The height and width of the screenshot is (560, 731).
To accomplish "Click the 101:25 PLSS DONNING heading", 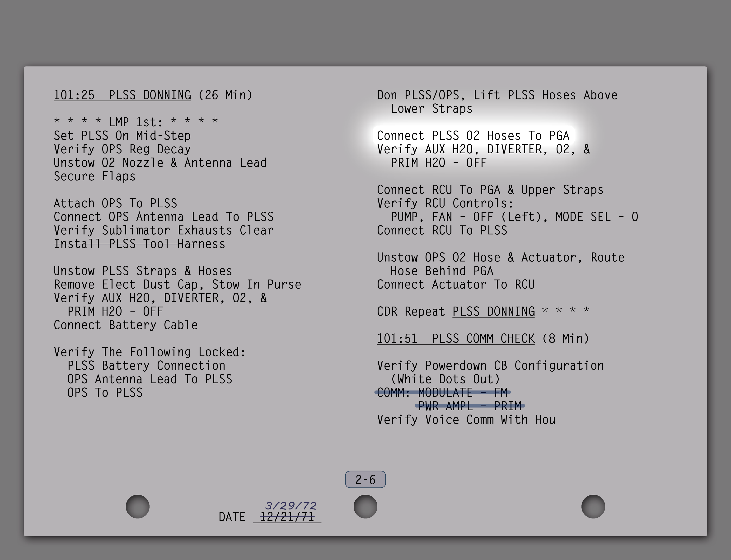I will tap(122, 95).
